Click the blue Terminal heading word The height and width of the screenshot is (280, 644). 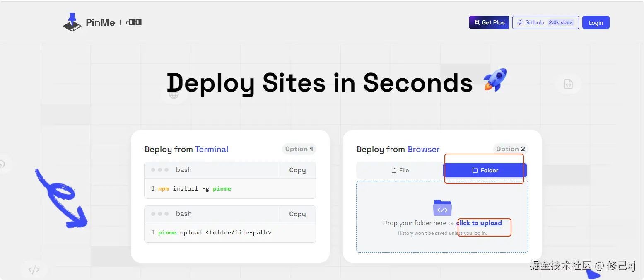point(212,149)
